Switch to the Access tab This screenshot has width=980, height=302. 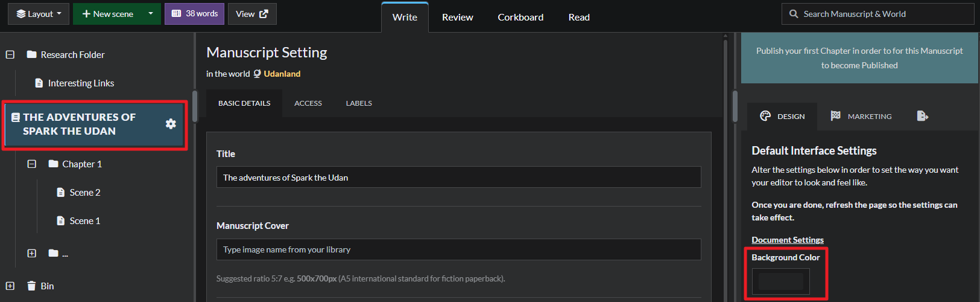308,103
